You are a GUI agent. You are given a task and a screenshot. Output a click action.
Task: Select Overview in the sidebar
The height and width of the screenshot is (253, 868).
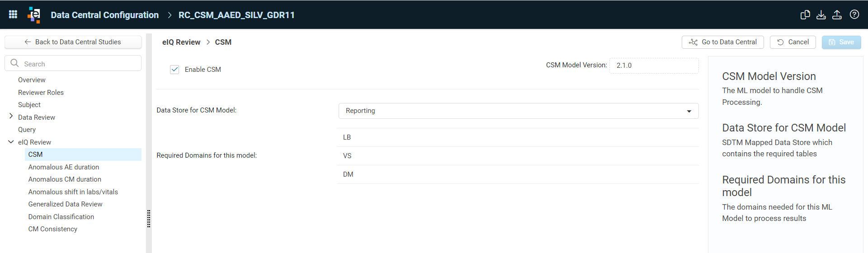[32, 80]
